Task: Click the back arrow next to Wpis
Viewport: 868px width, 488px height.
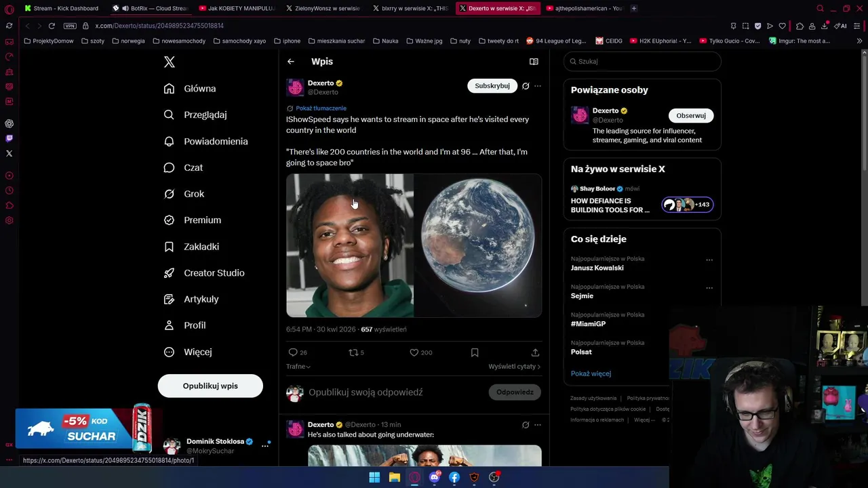Action: 291,62
